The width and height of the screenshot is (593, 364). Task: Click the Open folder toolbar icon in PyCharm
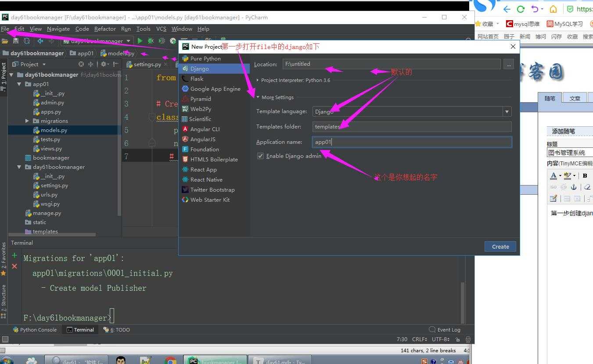(5, 41)
